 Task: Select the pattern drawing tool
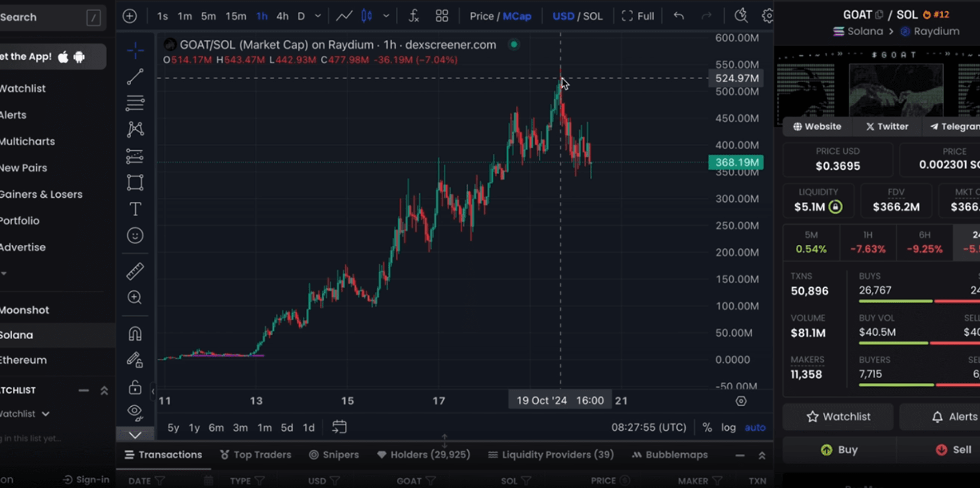click(x=135, y=129)
